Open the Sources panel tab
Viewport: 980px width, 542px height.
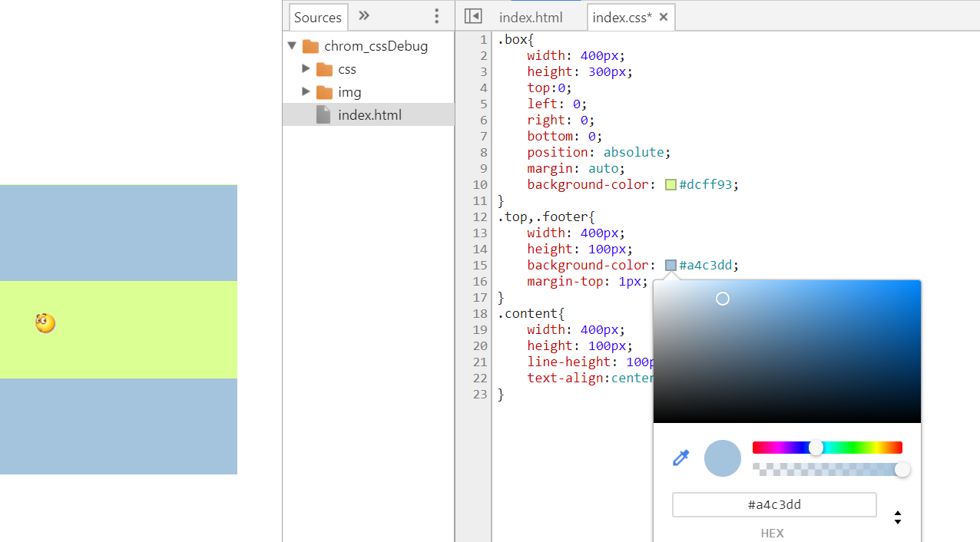point(318,17)
